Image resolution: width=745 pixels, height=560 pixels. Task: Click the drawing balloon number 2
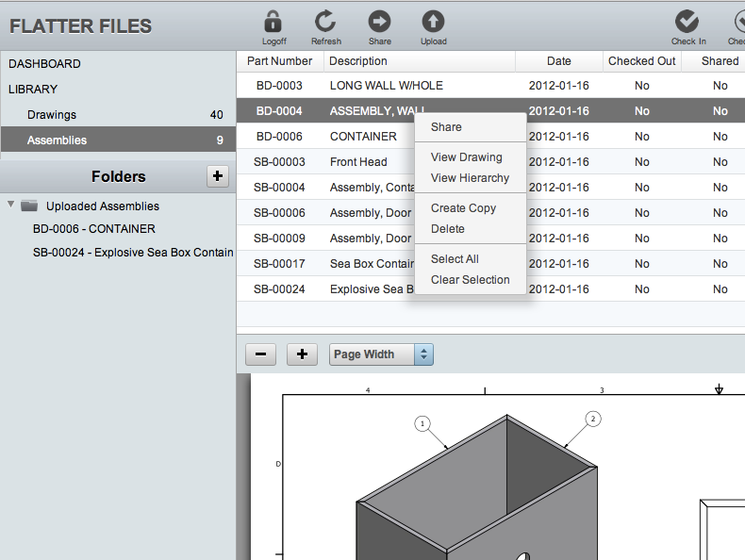point(593,419)
